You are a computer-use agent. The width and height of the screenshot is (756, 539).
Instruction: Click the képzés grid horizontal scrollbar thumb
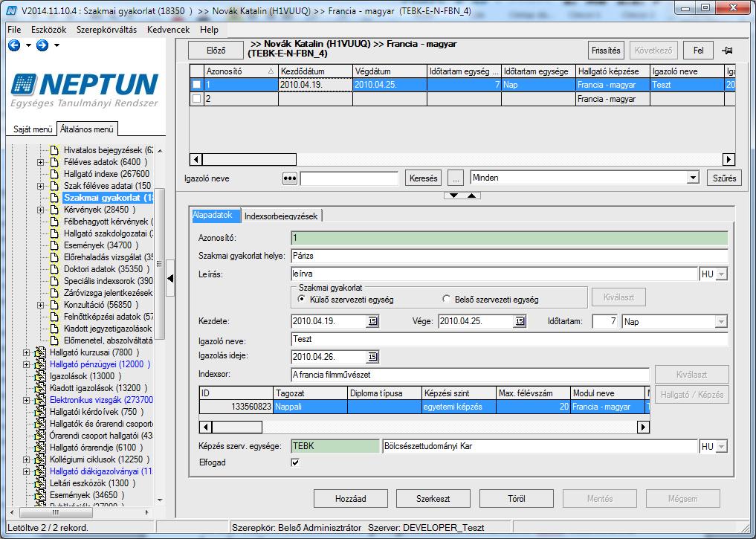(x=236, y=427)
